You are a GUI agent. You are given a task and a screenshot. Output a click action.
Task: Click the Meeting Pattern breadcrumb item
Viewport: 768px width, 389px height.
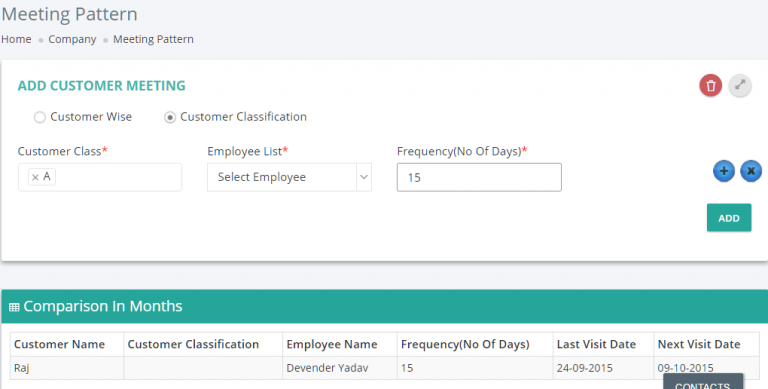click(x=153, y=39)
